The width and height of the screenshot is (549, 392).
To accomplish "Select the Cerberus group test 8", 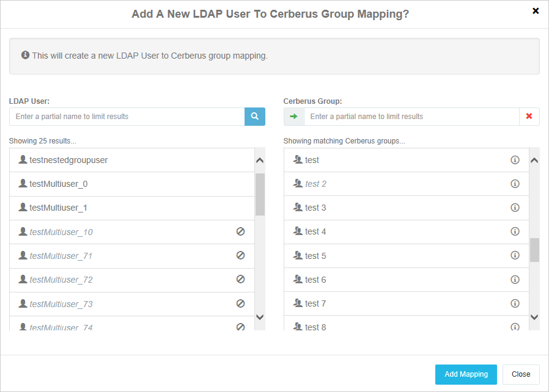I will (406, 323).
